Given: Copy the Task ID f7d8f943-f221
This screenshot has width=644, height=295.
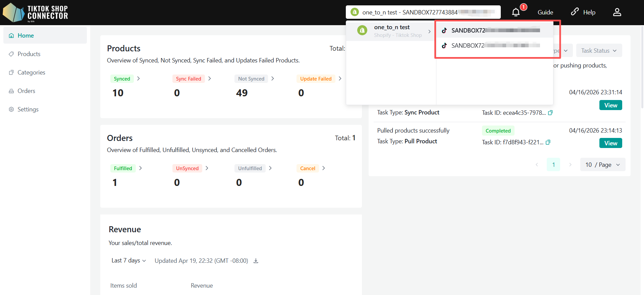Looking at the screenshot, I should click(x=548, y=142).
